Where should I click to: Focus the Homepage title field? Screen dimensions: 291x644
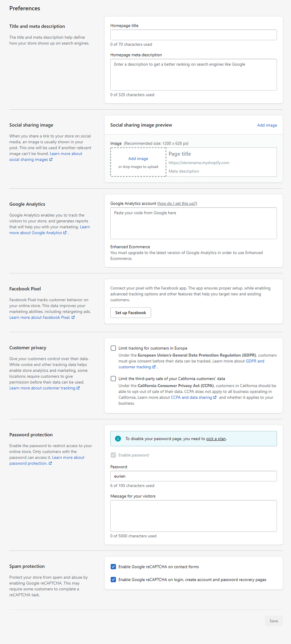coord(193,35)
